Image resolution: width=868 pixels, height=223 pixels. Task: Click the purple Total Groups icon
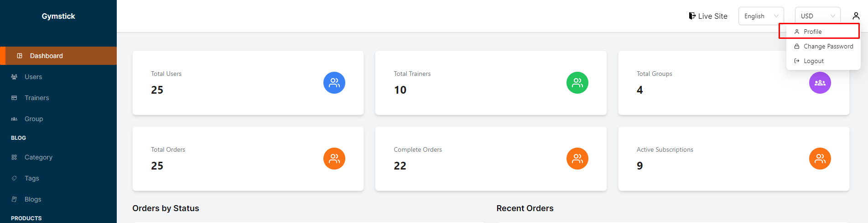coord(820,83)
